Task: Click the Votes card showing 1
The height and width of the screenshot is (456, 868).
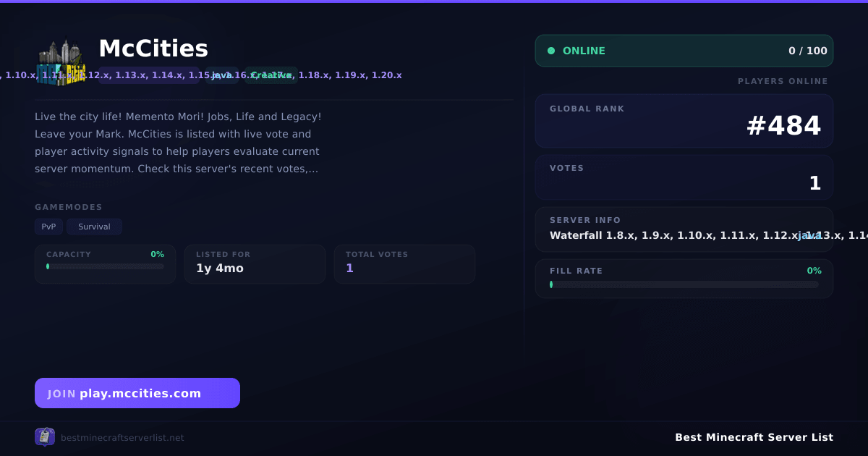Action: [x=684, y=177]
